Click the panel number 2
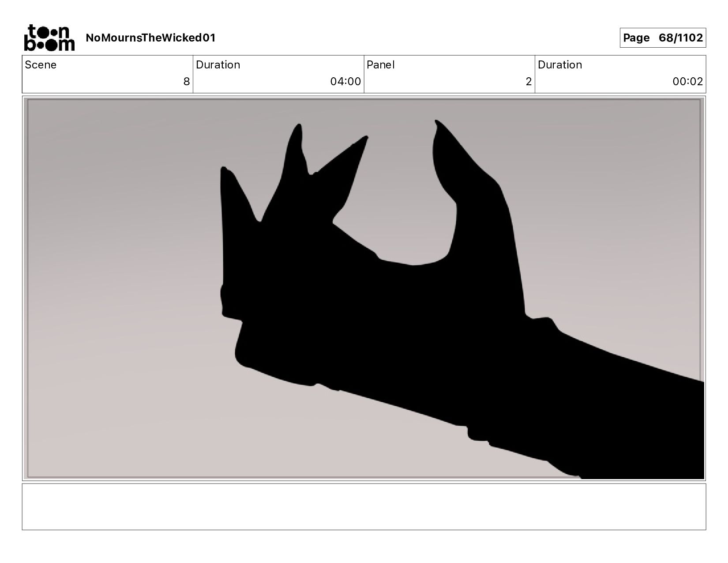 529,82
